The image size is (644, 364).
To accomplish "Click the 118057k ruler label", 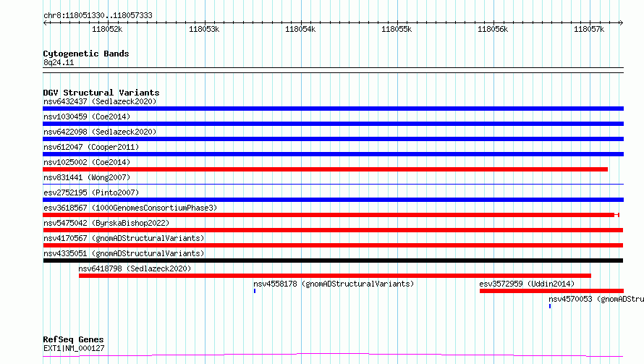I will [589, 30].
